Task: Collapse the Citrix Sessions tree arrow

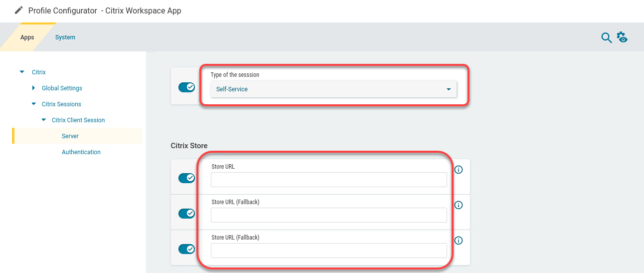Action: 33,104
